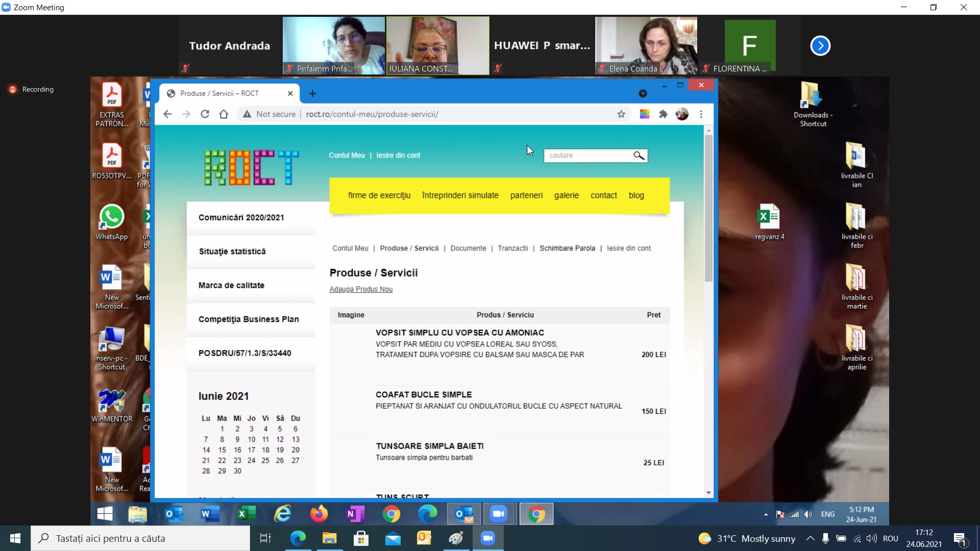The width and height of the screenshot is (980, 551).
Task: Open the Chrome three-dot menu
Action: [x=701, y=114]
